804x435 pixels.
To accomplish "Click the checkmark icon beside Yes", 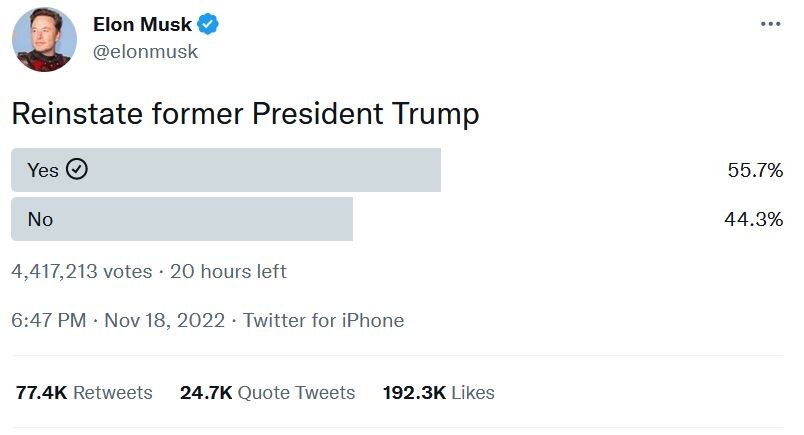I will pyautogui.click(x=77, y=170).
